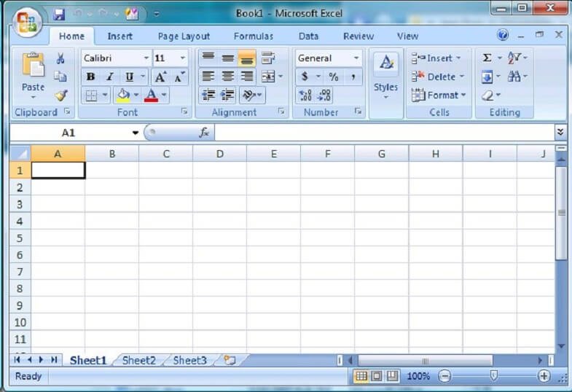572x392 pixels.
Task: Click the Insert cells button
Action: point(436,58)
